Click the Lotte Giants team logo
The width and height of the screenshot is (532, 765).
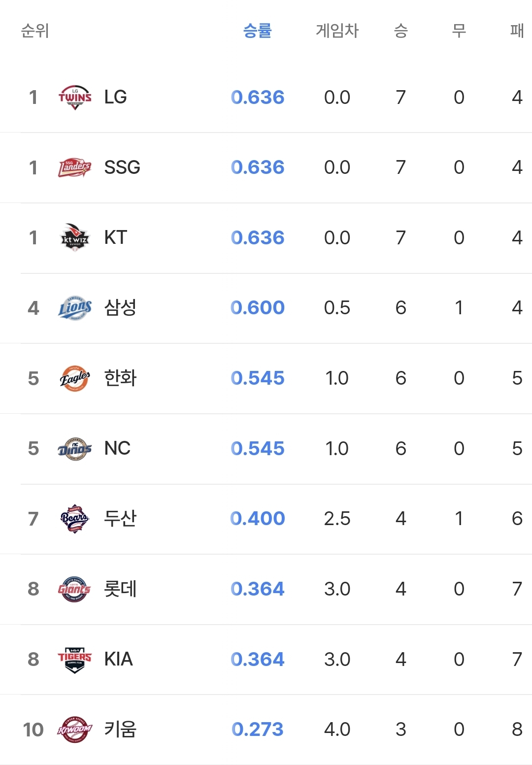coord(75,589)
